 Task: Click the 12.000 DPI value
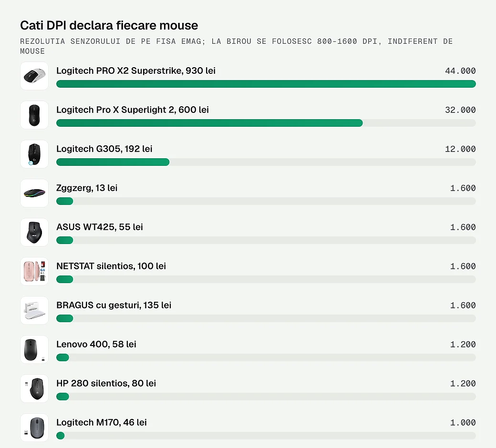460,149
